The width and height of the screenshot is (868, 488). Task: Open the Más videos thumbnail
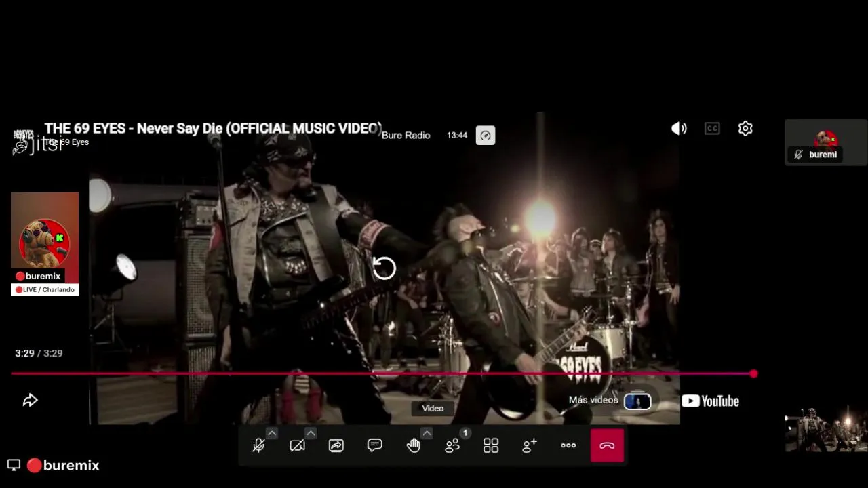tap(637, 401)
